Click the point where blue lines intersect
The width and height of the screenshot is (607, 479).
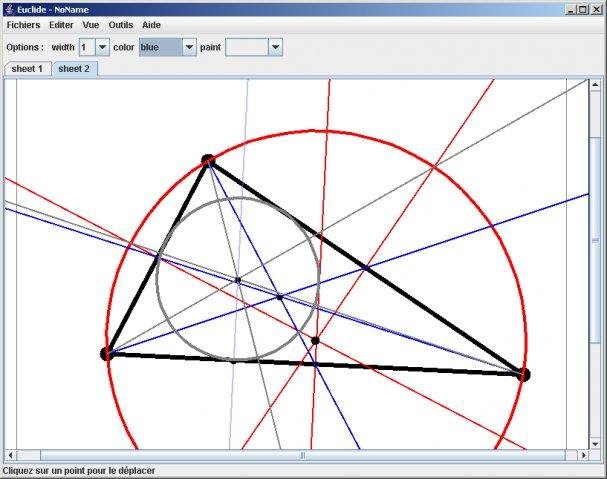[279, 297]
